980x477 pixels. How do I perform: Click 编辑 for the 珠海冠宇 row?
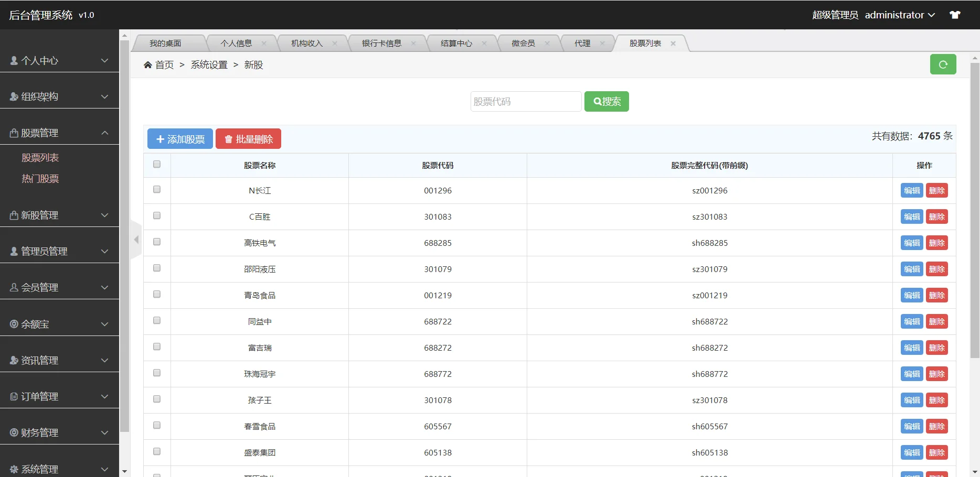coord(911,373)
